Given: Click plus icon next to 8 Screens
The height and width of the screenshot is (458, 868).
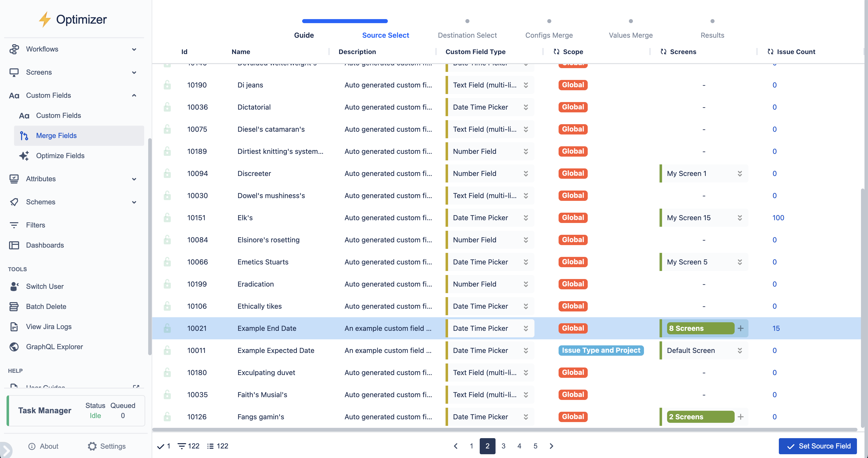Looking at the screenshot, I should pos(741,328).
